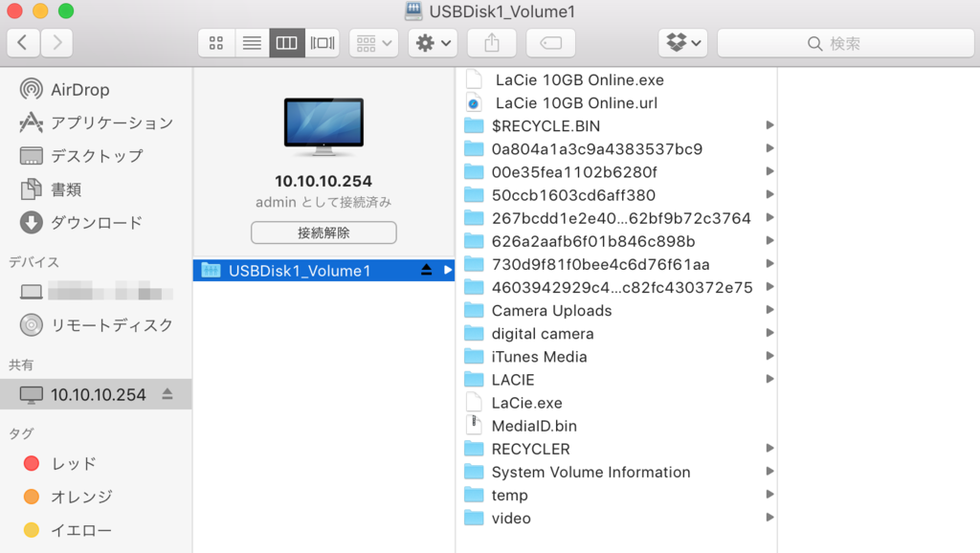Expand the USBDisk1_Volume1 arrow
The height and width of the screenshot is (553, 980).
click(x=448, y=270)
